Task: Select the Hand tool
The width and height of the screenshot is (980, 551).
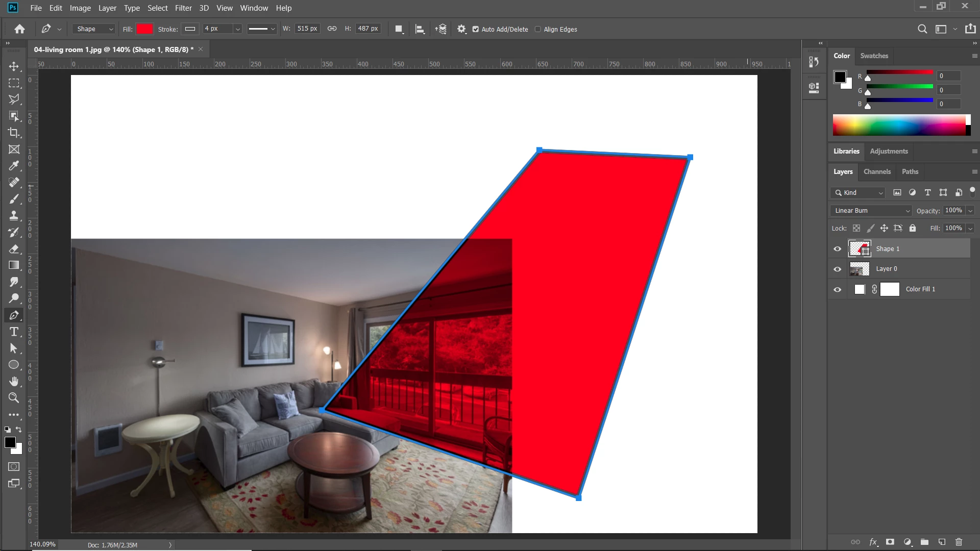Action: click(x=14, y=381)
